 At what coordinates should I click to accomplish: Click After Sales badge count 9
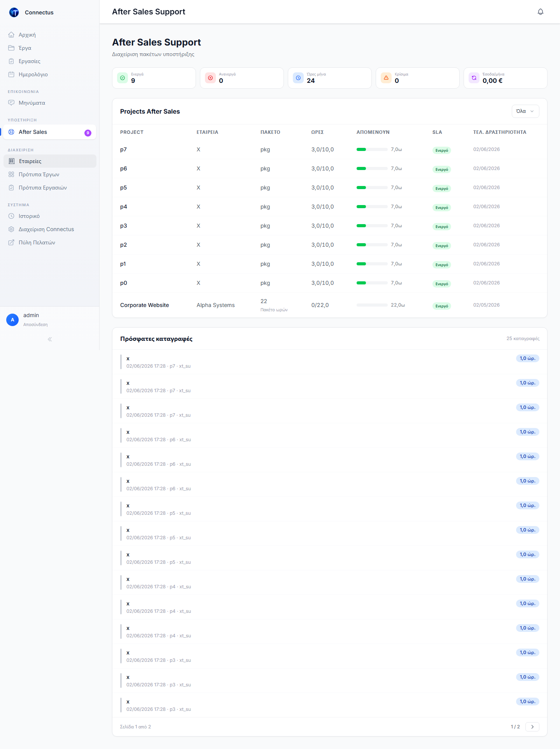[x=88, y=133]
